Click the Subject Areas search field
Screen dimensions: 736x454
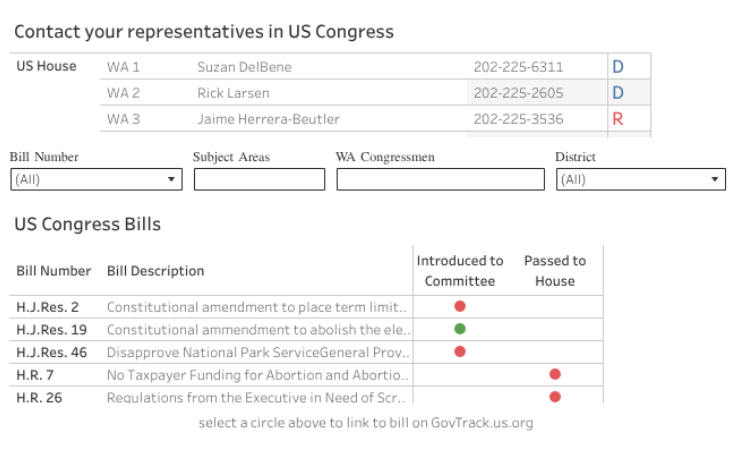tap(259, 180)
